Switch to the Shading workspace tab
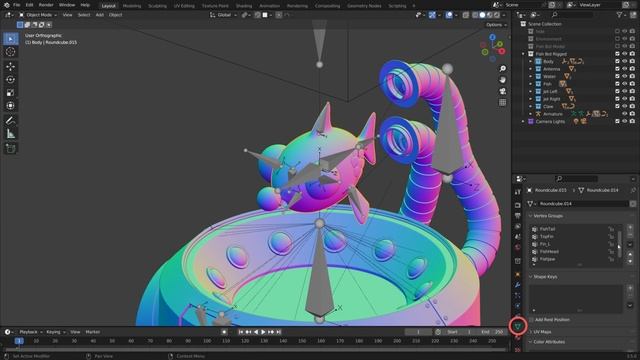640x360 pixels. [x=244, y=6]
